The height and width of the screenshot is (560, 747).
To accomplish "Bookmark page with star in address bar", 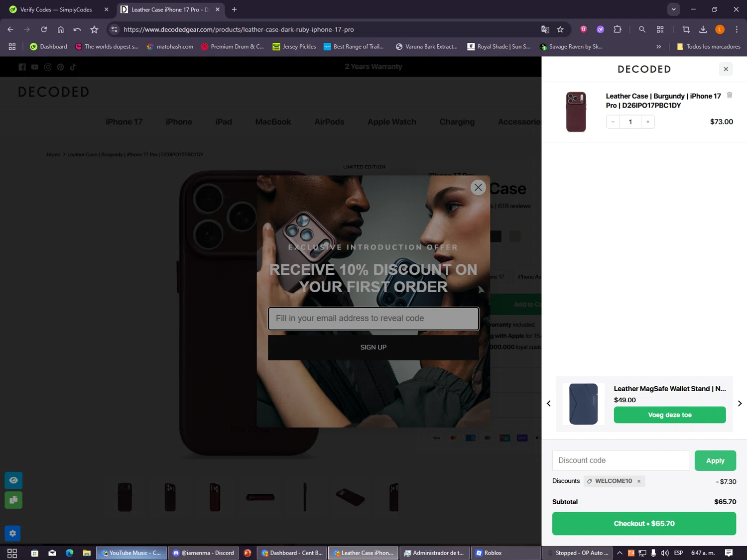I will click(x=560, y=29).
